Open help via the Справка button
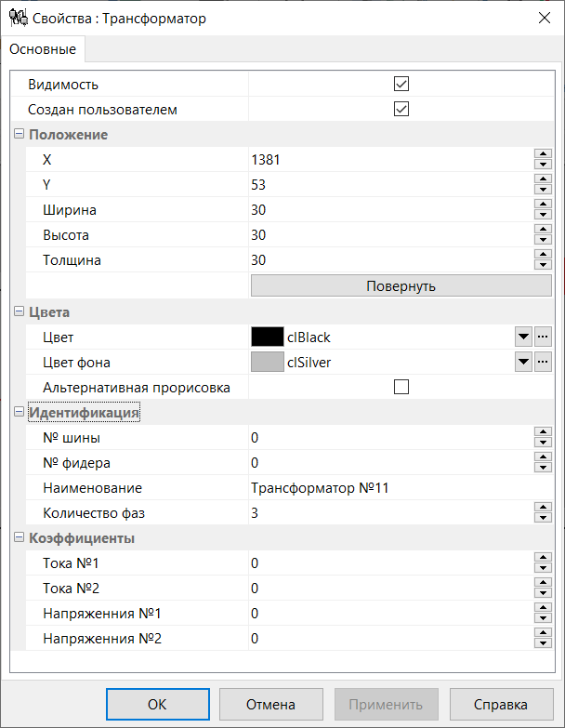This screenshot has height=728, width=565. click(x=501, y=705)
